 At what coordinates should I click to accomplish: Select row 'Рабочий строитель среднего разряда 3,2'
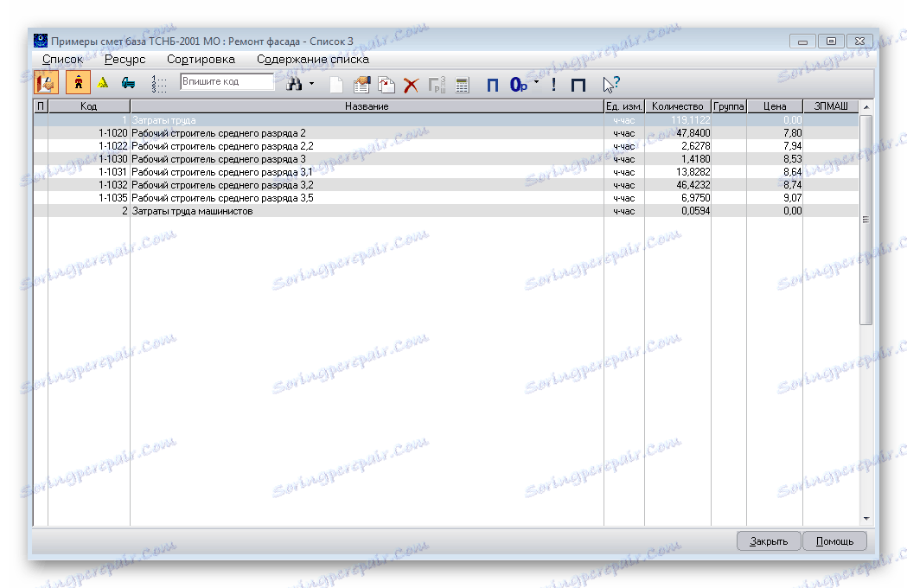[446, 185]
